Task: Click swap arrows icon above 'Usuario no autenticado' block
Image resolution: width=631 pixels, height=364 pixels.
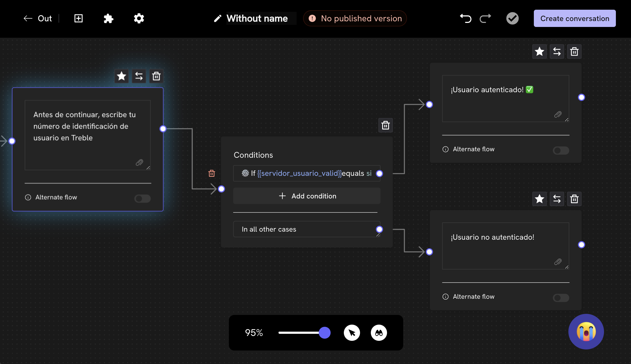Action: (557, 199)
